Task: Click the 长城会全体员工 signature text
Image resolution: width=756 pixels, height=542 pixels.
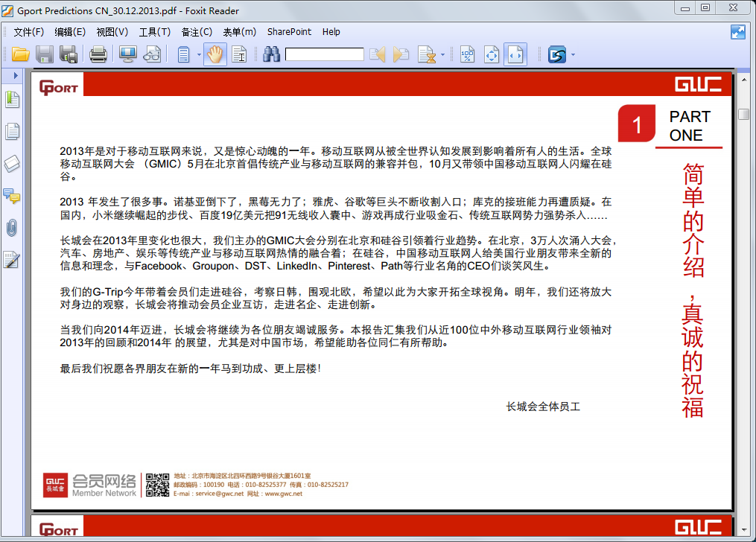Action: click(x=543, y=406)
